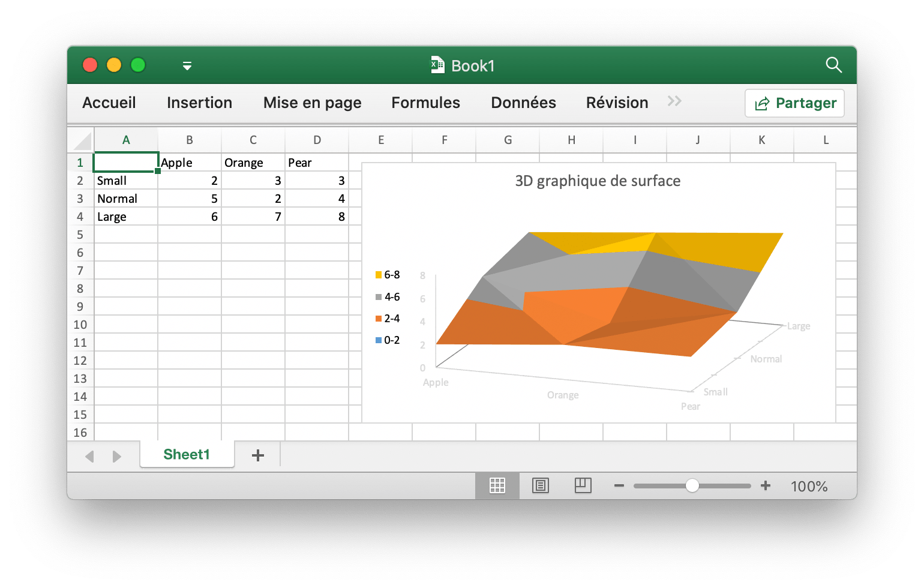Switch to Normal grid view icon

(x=497, y=485)
